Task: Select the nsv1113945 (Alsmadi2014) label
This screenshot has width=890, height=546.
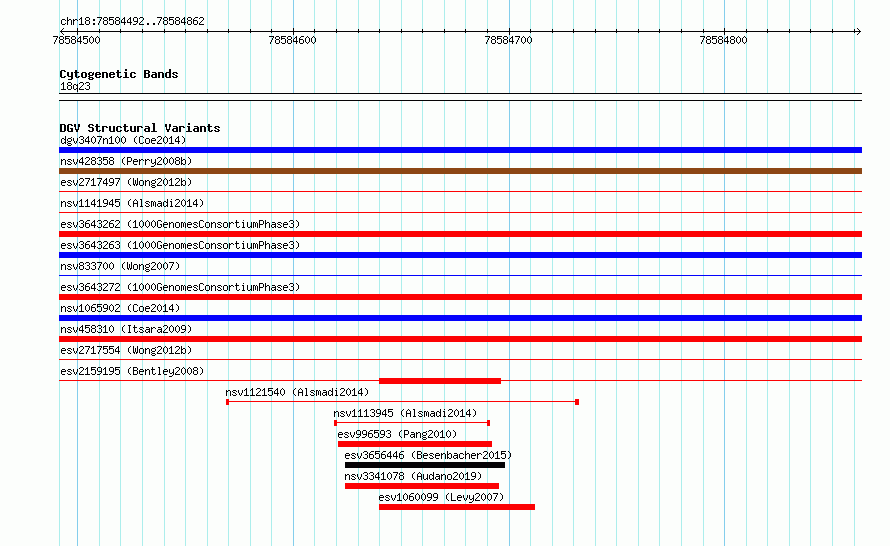Action: coord(405,413)
